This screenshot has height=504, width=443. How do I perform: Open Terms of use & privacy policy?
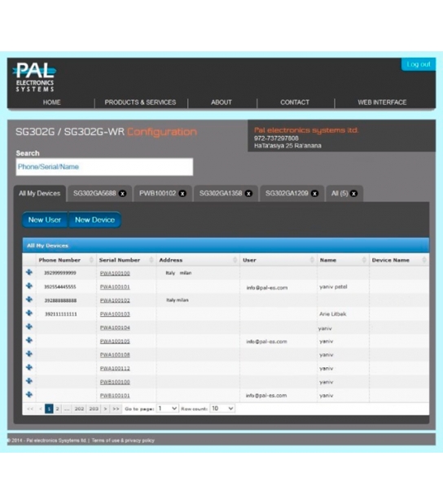123,440
